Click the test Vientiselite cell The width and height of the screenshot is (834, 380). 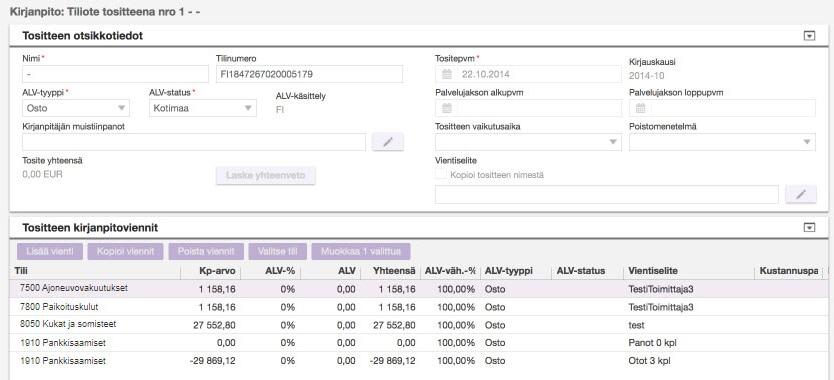tap(636, 325)
